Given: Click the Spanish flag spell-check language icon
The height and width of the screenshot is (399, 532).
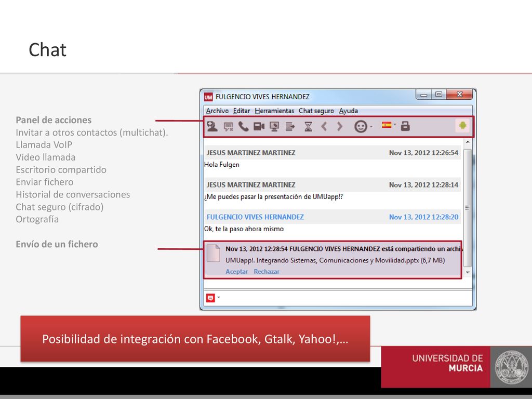Looking at the screenshot, I should click(387, 125).
